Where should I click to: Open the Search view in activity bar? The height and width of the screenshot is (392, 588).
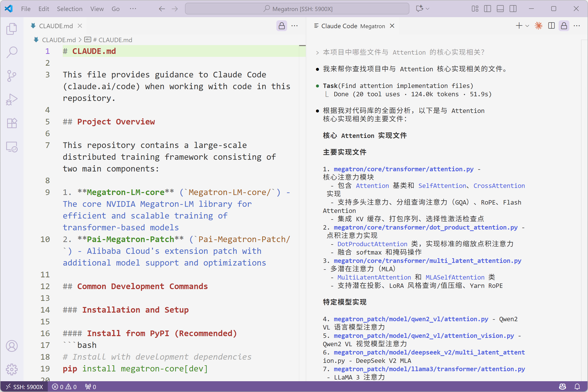click(x=12, y=52)
